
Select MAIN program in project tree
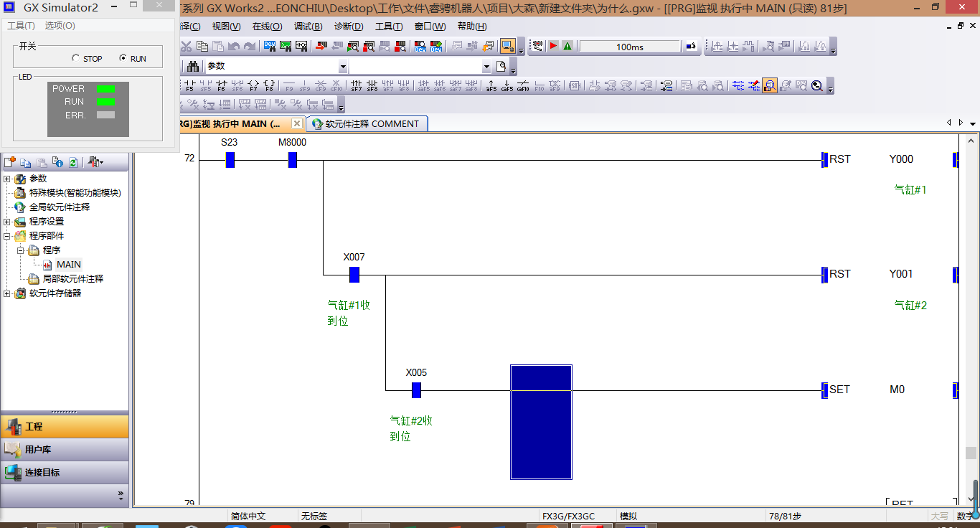point(69,265)
